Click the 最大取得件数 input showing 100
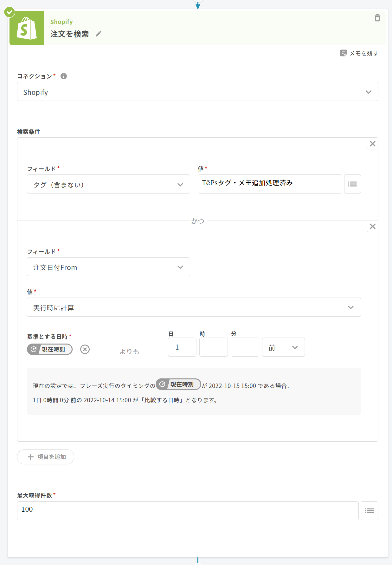The image size is (392, 565). pos(187,511)
